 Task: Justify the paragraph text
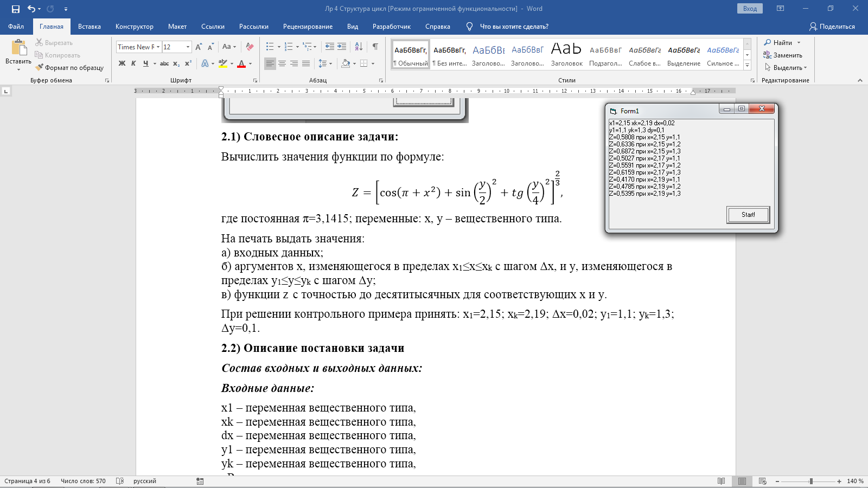click(x=306, y=63)
